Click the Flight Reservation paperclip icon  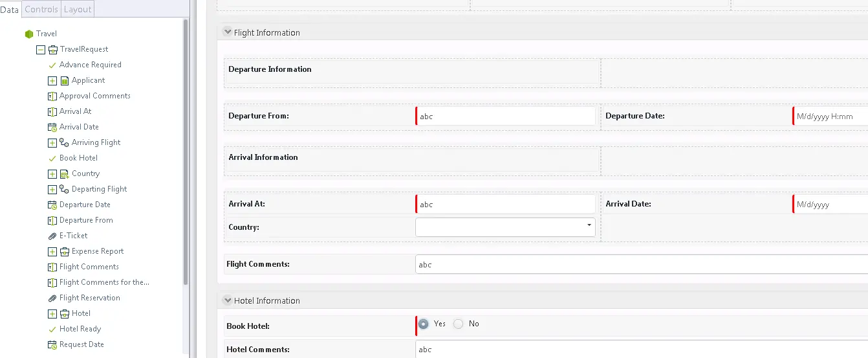coord(52,298)
